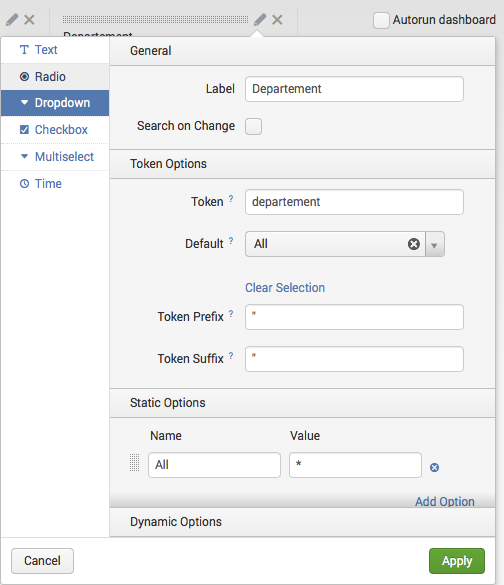Click the Token help question mark
504x585 pixels.
231,199
